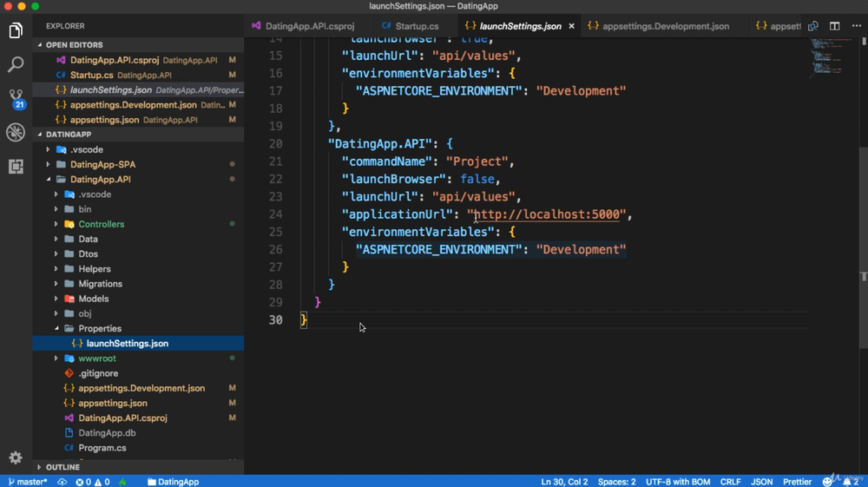Close the launchSettings.json tab

pos(571,26)
